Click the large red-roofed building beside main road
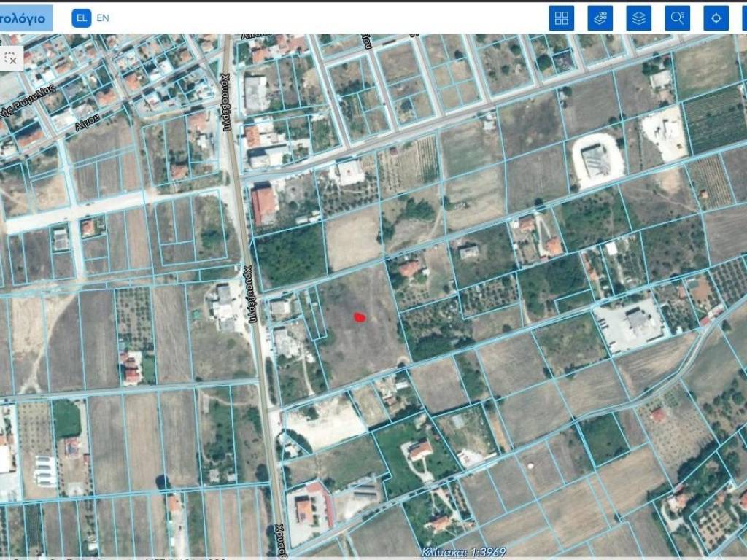 point(264,205)
